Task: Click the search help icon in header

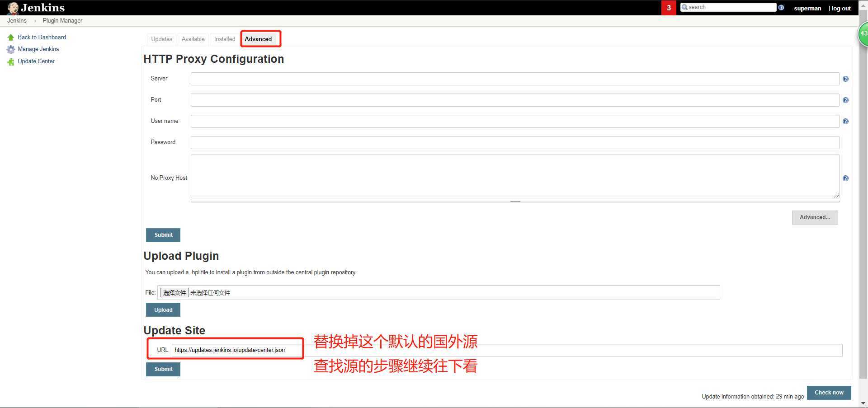Action: pyautogui.click(x=781, y=7)
